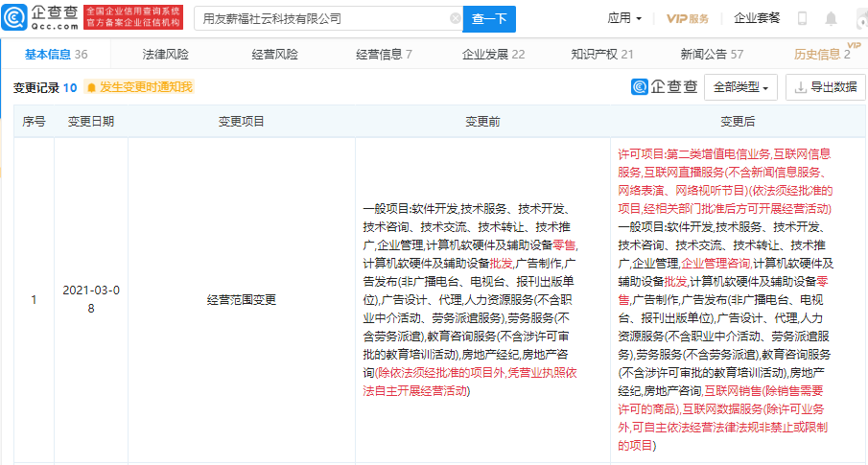Open notifications bell icon
The height and width of the screenshot is (465, 868).
831,19
